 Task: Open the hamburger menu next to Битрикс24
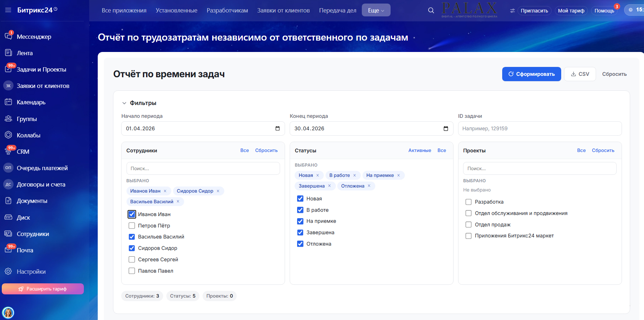8,10
